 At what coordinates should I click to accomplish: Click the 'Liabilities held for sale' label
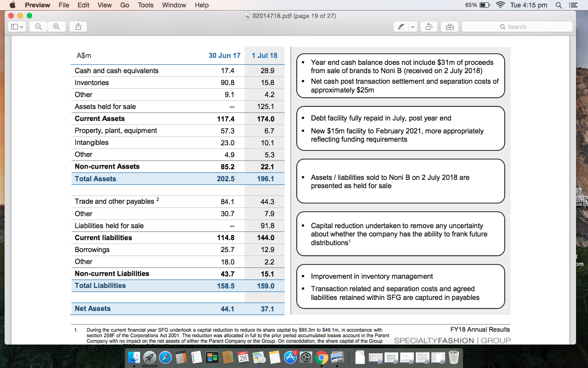pos(109,226)
